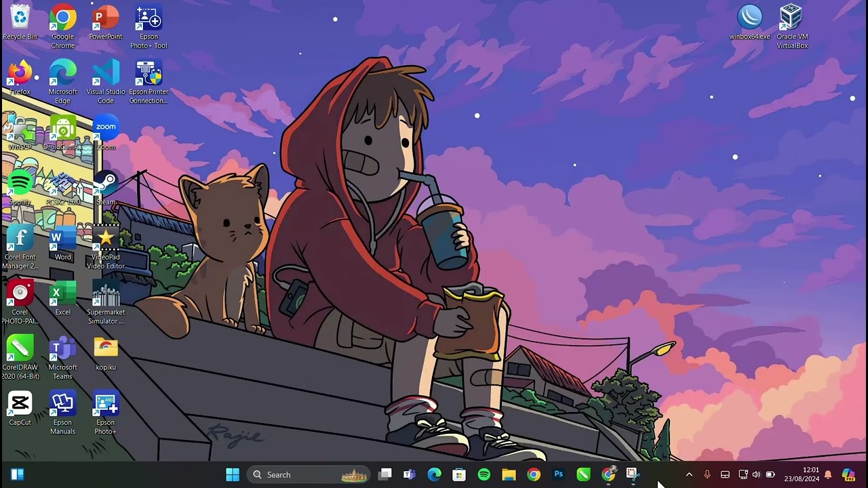The width and height of the screenshot is (868, 488).
Task: Select the CorelDRAW 2020 shortcut
Action: 20,357
